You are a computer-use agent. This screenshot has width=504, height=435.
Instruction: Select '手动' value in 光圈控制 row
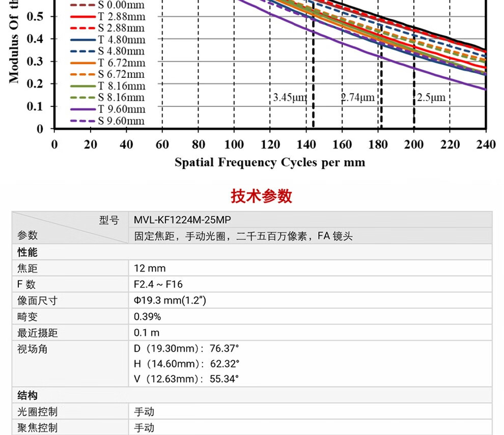pos(144,412)
